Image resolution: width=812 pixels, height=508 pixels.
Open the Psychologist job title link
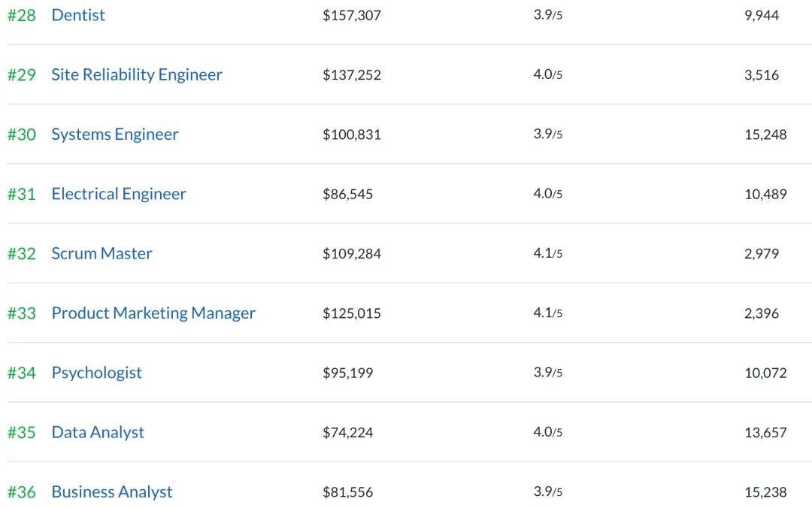[96, 373]
